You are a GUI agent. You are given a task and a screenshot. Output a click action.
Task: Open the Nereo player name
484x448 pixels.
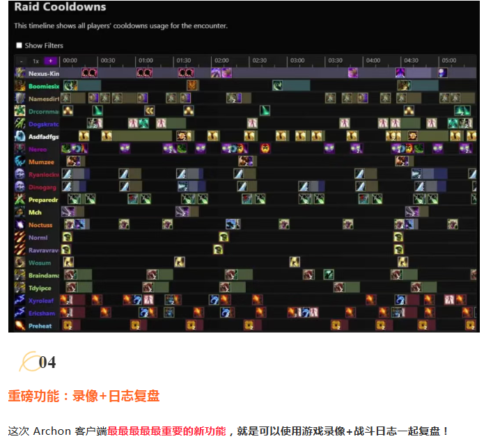[38, 149]
